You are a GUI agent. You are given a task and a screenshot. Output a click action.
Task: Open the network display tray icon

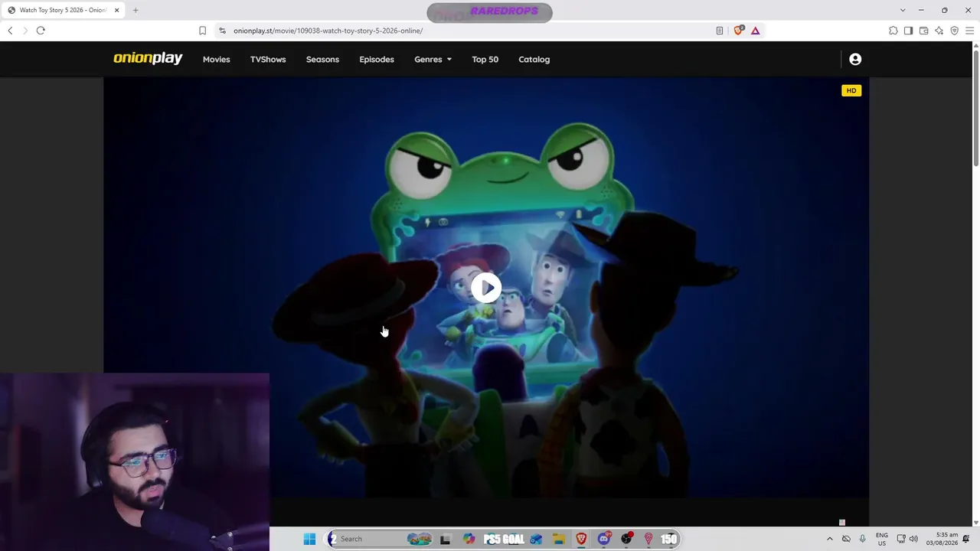[x=901, y=539]
